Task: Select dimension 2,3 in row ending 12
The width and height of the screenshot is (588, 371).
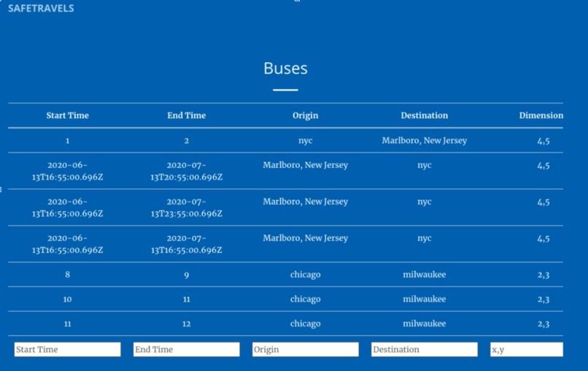Action: pyautogui.click(x=543, y=324)
